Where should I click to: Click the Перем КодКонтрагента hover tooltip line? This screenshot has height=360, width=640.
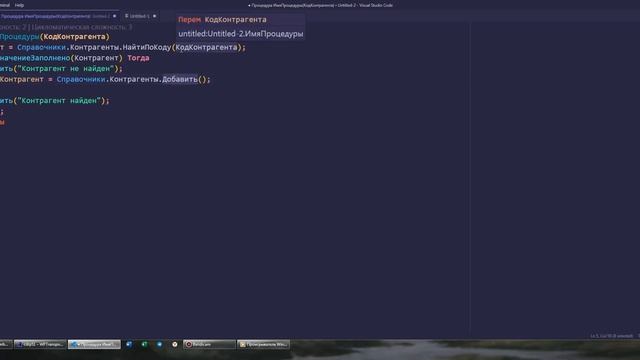click(222, 20)
